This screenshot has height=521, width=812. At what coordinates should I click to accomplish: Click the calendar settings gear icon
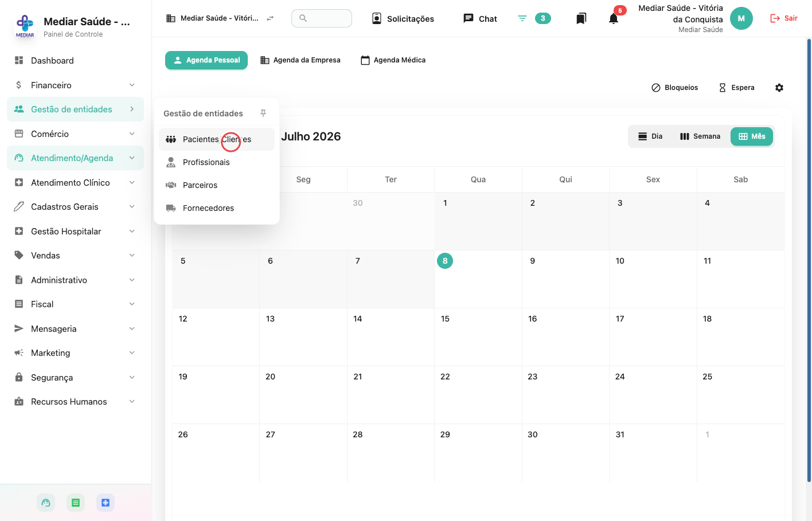779,88
